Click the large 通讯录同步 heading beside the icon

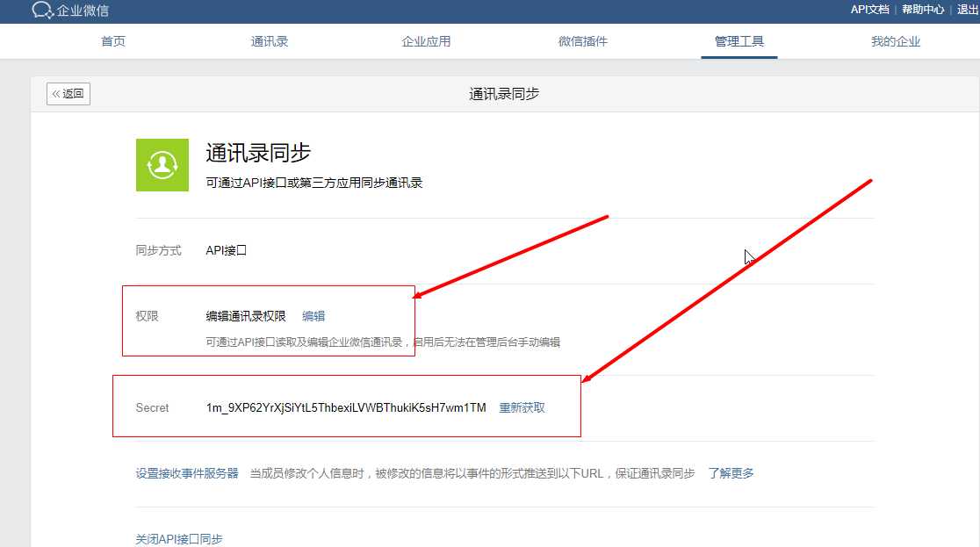point(258,153)
